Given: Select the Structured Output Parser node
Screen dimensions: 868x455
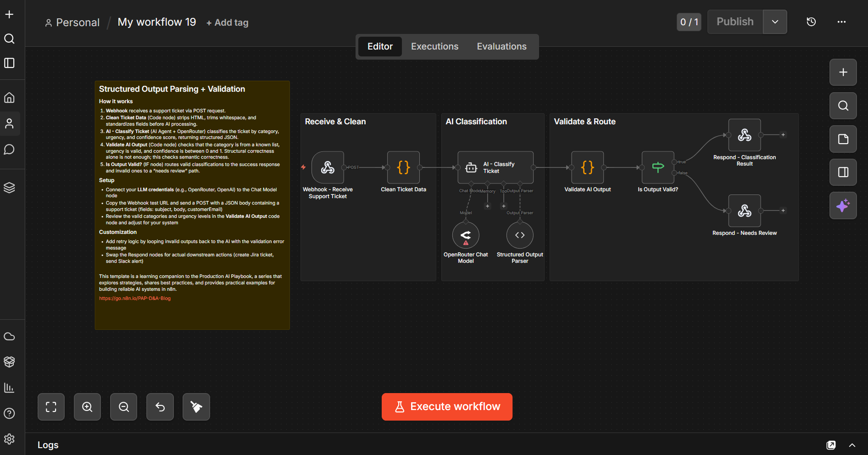Looking at the screenshot, I should click(520, 235).
